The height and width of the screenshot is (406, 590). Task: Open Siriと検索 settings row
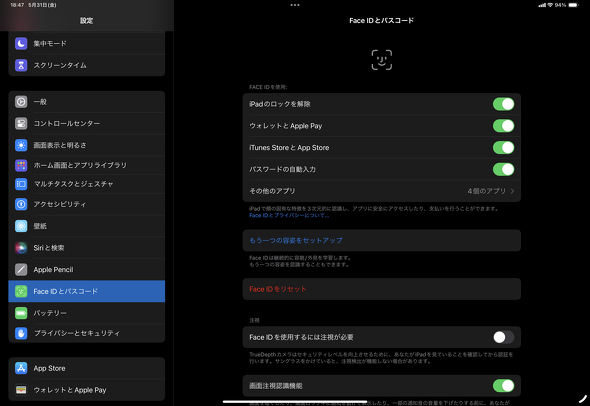point(87,248)
